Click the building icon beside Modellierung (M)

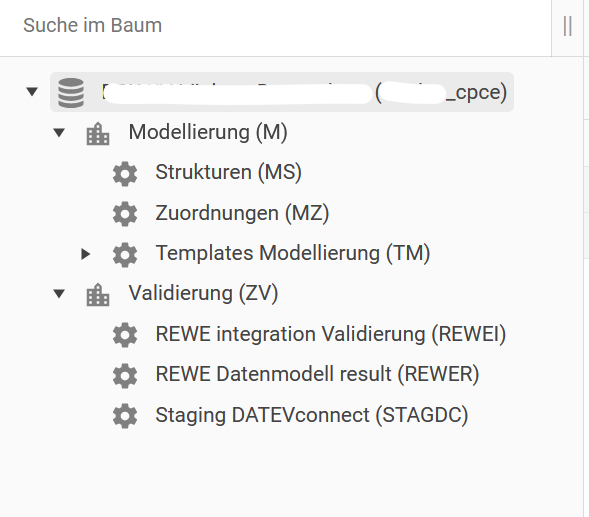(x=98, y=133)
